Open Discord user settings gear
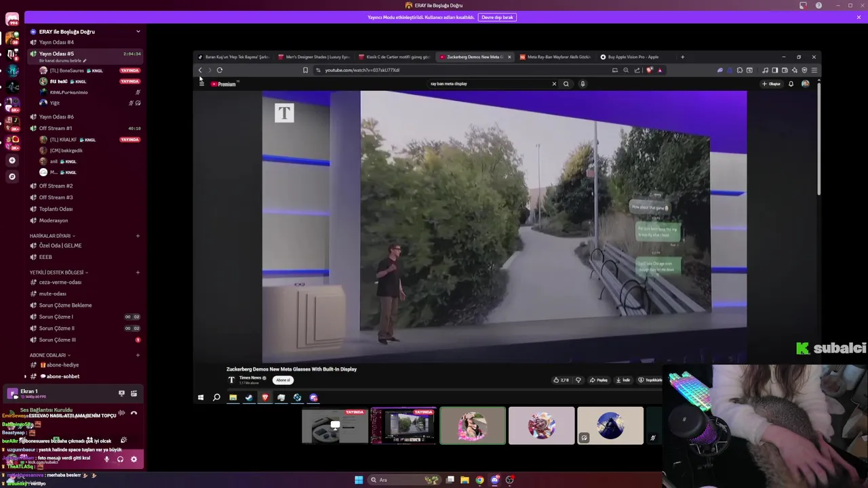The height and width of the screenshot is (488, 868). [x=134, y=459]
